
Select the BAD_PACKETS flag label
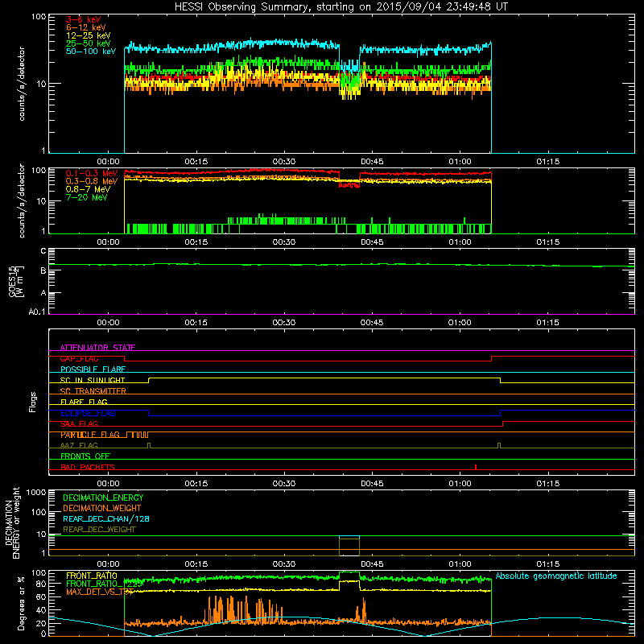tap(88, 467)
